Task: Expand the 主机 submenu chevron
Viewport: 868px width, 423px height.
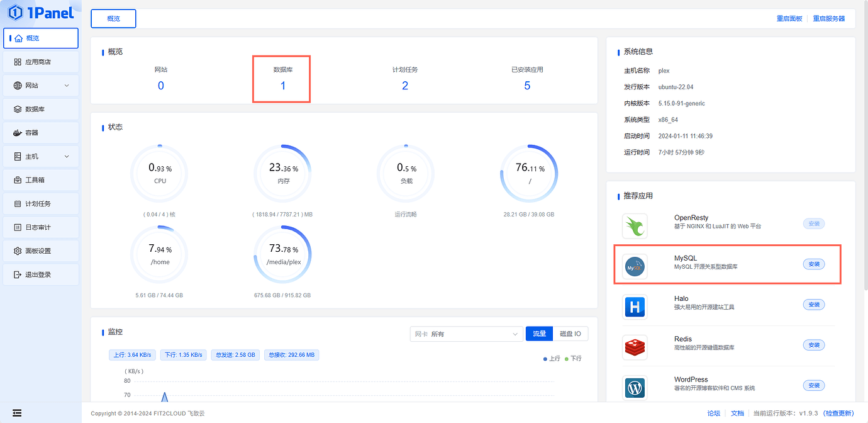Action: tap(67, 156)
